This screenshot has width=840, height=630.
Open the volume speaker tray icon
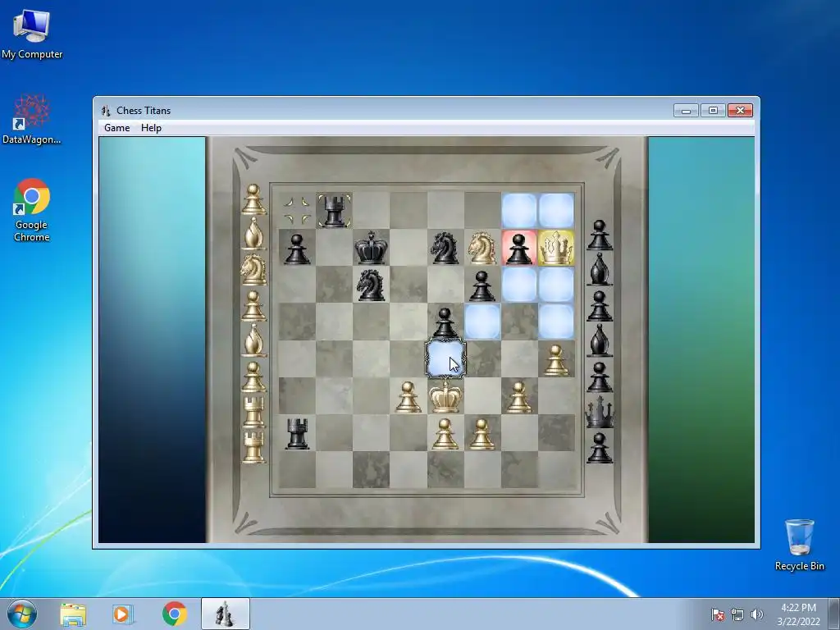pos(756,614)
